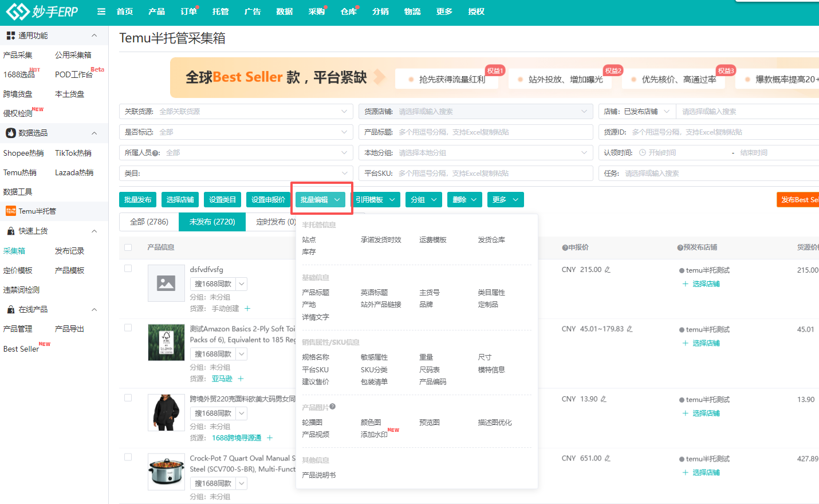Expand the 更多 toolbar dropdown button

(x=506, y=200)
